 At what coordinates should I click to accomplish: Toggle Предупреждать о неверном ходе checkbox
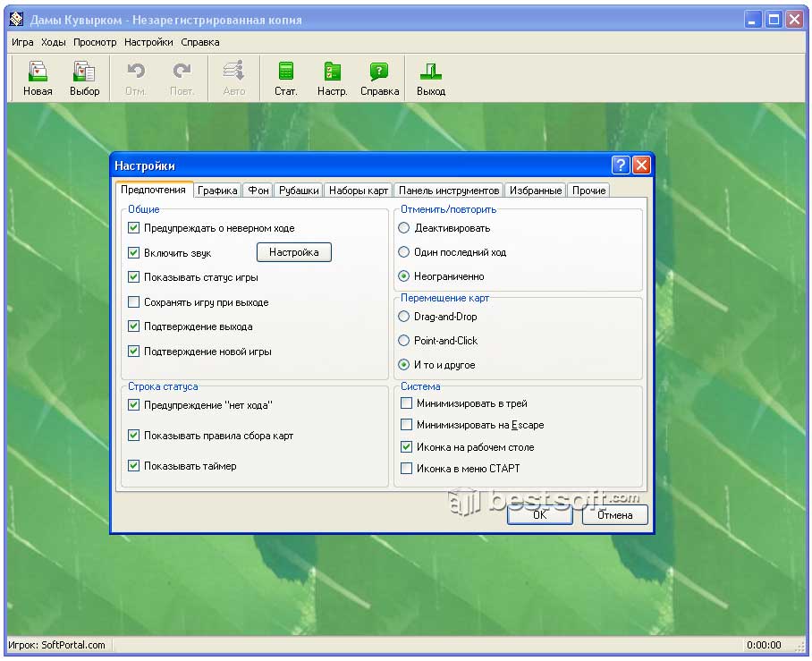coord(133,227)
